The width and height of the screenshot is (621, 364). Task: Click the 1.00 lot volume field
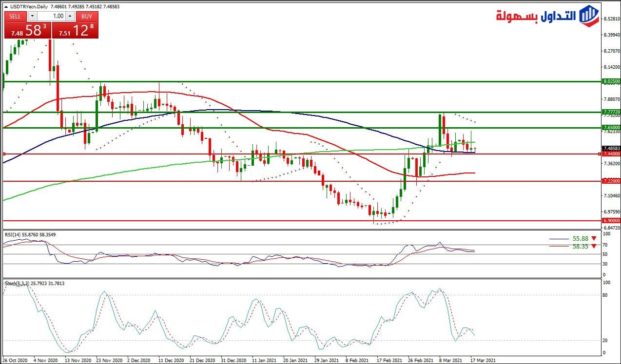[x=51, y=16]
